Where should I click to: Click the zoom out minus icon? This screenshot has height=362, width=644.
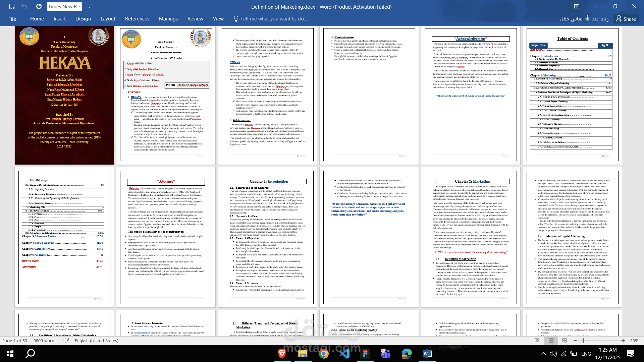[x=575, y=341]
